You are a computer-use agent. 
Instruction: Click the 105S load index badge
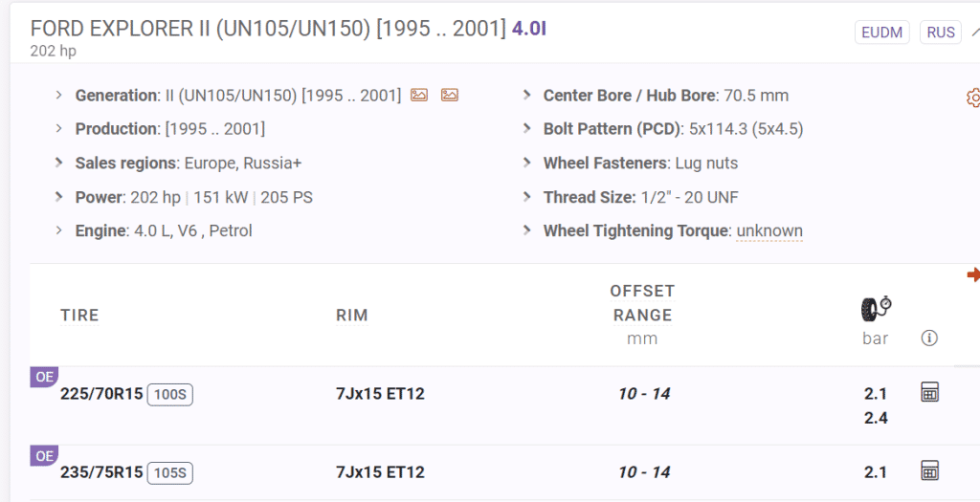point(170,472)
